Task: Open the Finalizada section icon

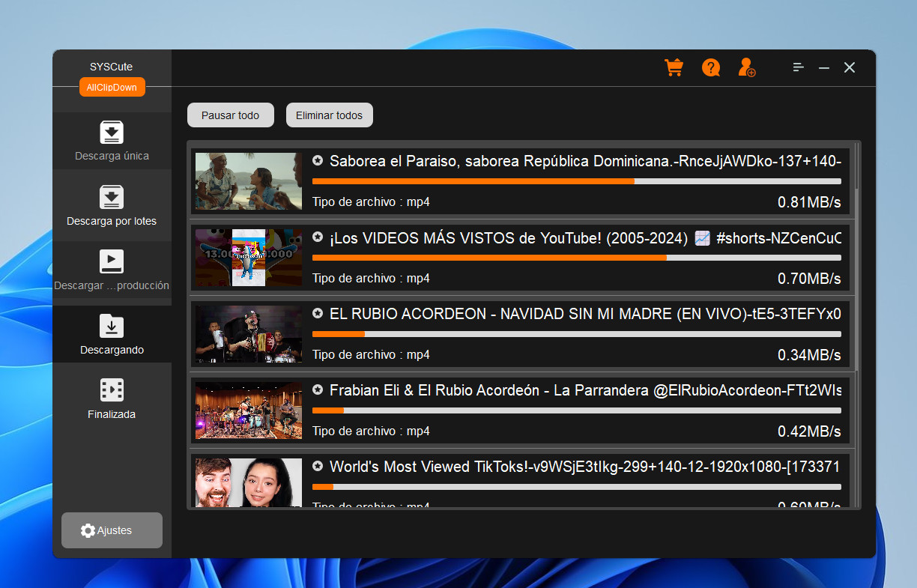Action: pyautogui.click(x=112, y=390)
